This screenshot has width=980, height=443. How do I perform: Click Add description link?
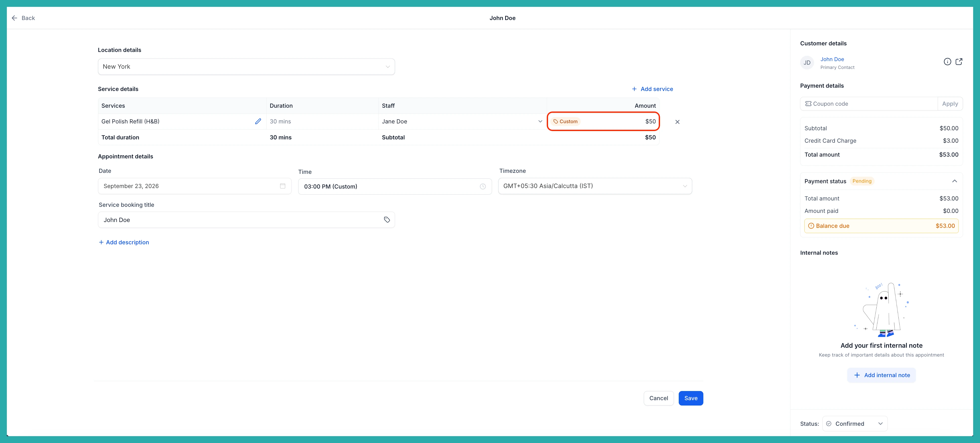tap(124, 243)
